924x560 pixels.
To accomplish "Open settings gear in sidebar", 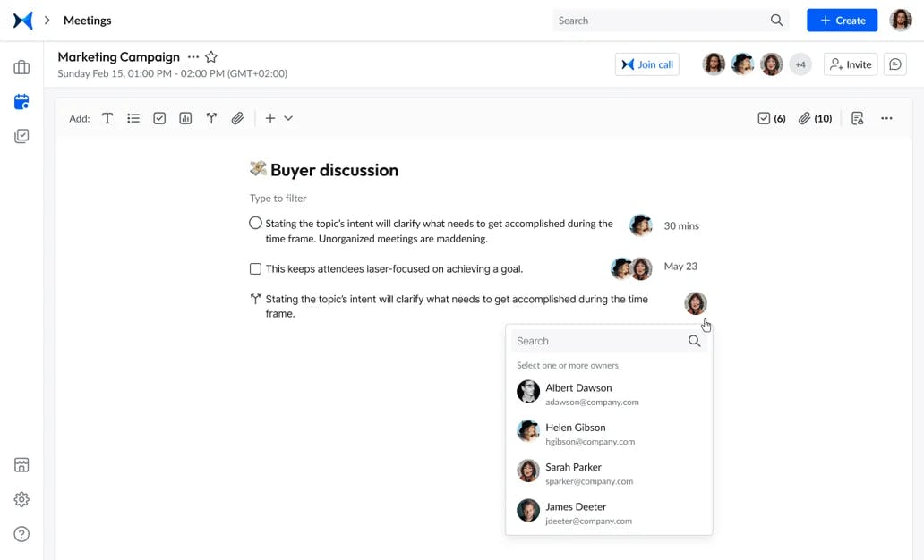I will (21, 500).
